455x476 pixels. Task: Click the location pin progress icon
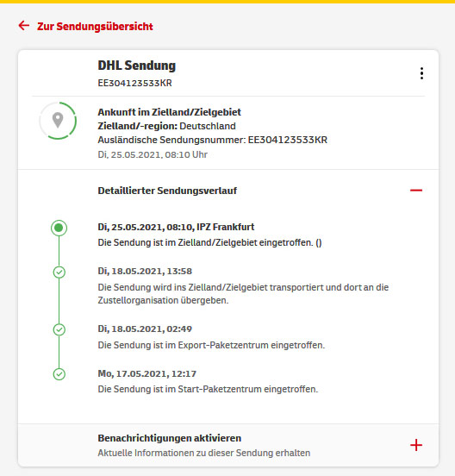pyautogui.click(x=58, y=121)
